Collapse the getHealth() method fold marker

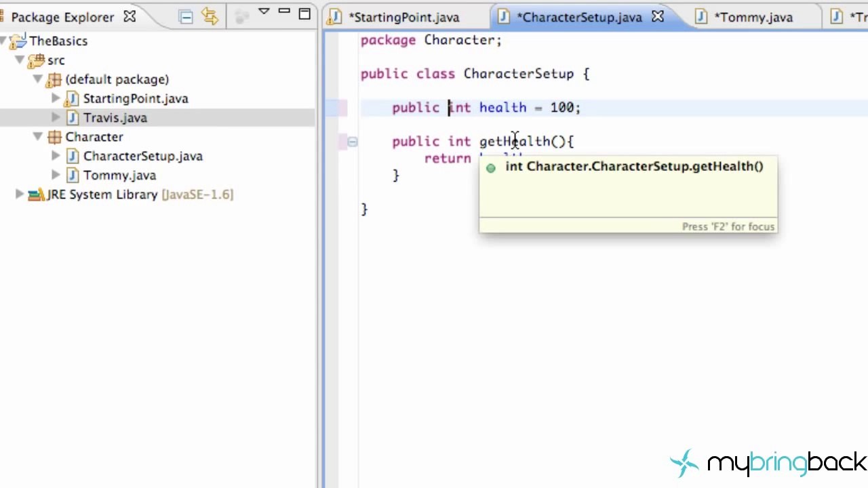353,141
